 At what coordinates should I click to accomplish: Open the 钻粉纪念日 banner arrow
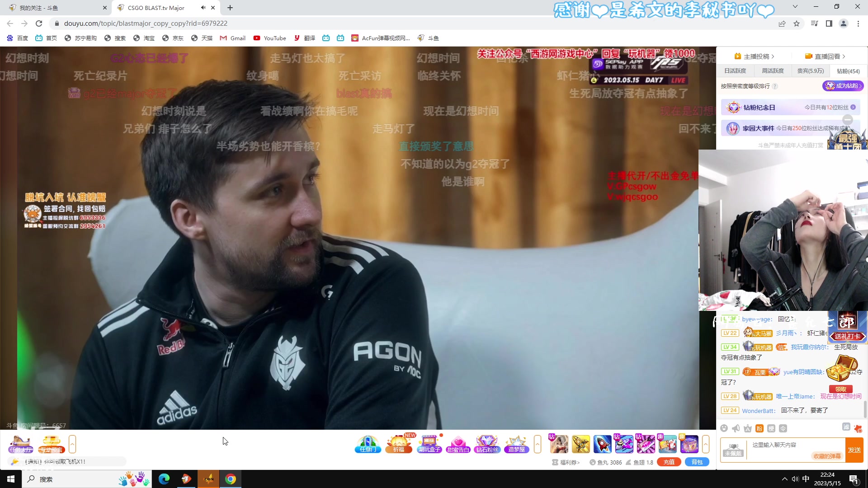853,108
